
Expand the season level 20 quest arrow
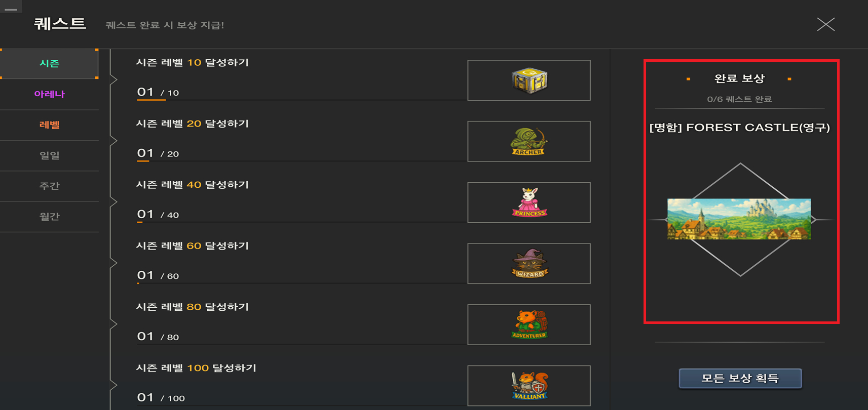[x=114, y=141]
